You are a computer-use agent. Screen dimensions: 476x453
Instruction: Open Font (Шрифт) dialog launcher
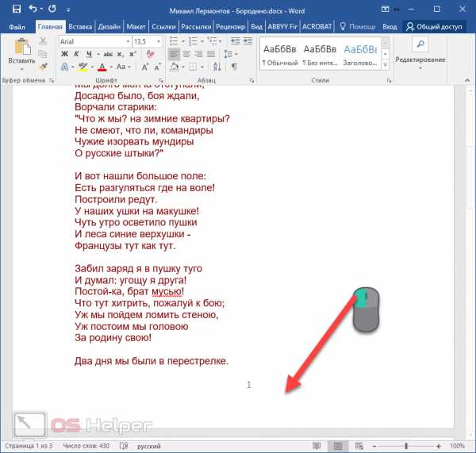[x=161, y=80]
